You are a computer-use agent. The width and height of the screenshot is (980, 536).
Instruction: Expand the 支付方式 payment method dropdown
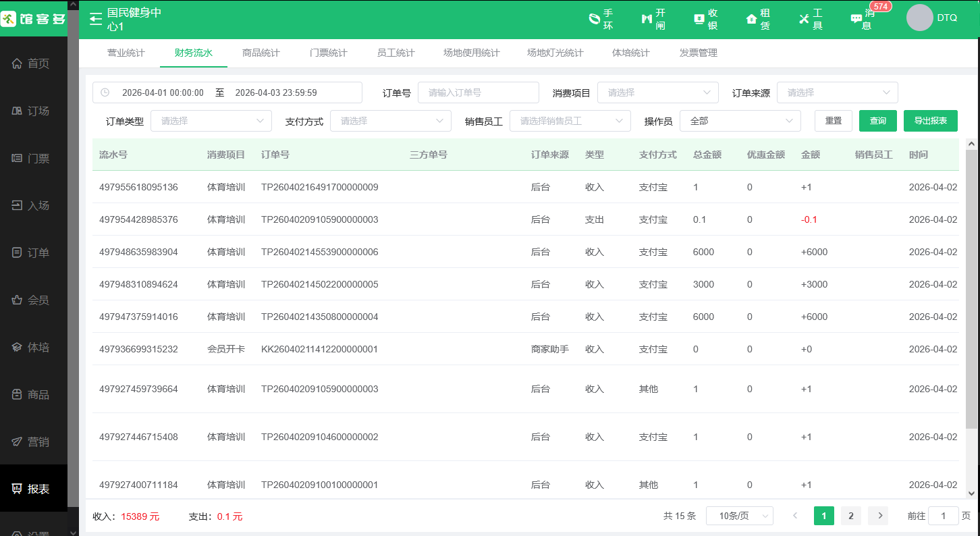pyautogui.click(x=390, y=121)
